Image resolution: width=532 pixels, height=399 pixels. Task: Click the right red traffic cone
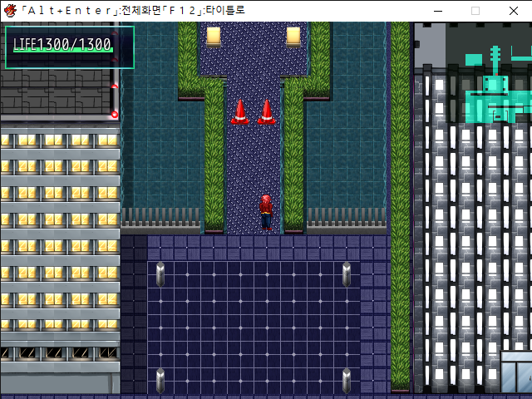(x=266, y=111)
